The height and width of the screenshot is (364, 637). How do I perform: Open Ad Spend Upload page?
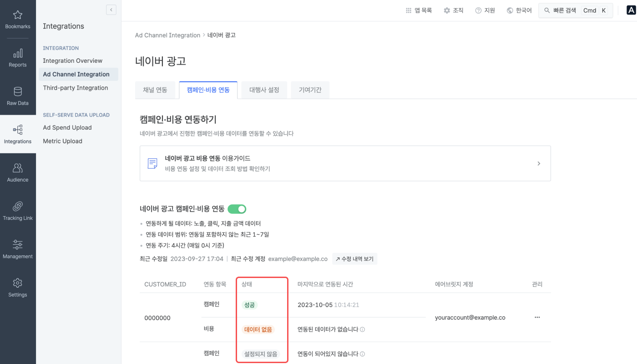[67, 127]
